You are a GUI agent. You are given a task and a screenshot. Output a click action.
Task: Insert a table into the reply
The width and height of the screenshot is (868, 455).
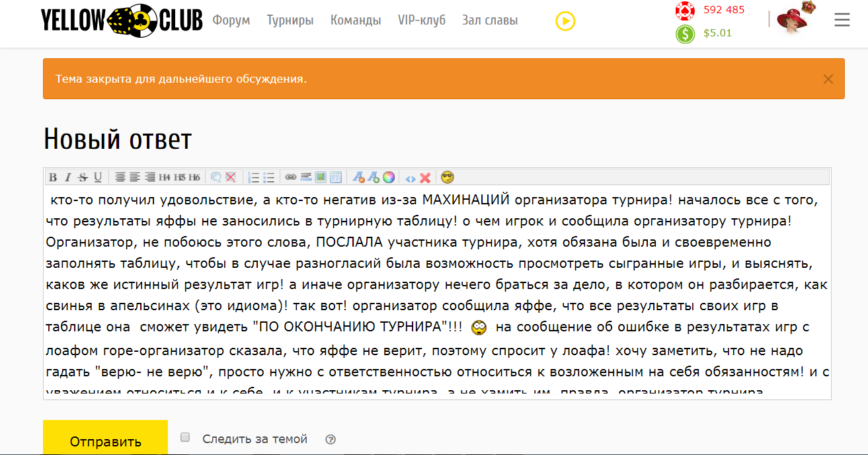point(336,177)
